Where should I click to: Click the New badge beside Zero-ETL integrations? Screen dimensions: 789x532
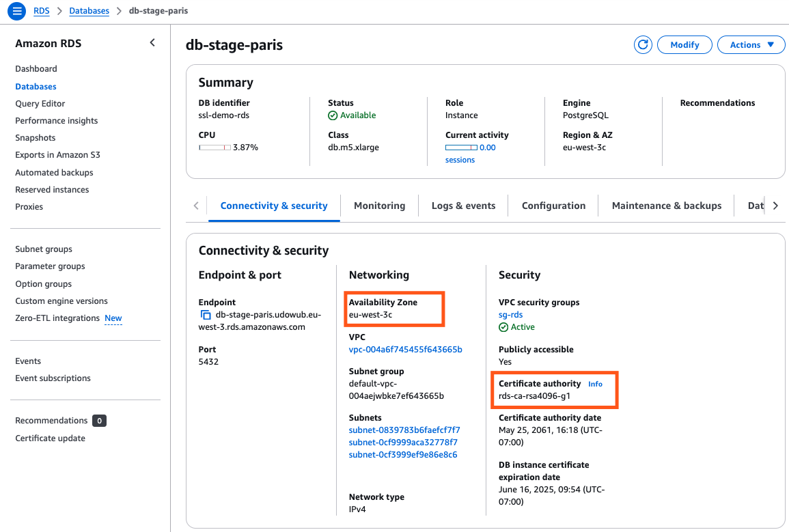[x=113, y=318]
